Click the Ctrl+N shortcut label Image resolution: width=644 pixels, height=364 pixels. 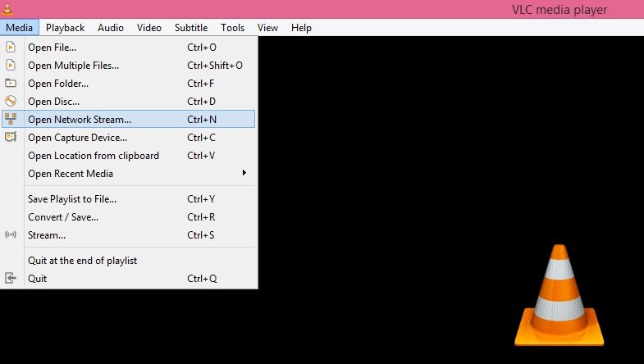coord(202,120)
